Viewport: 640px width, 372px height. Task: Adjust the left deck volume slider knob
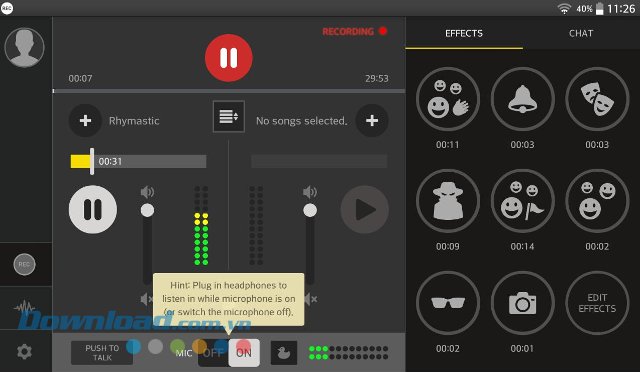click(147, 210)
